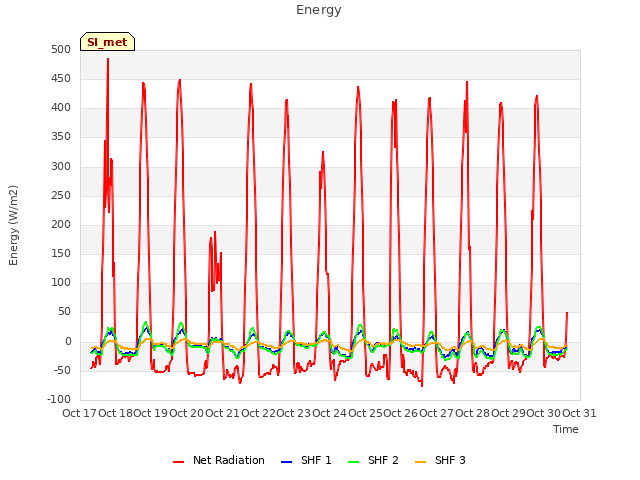Image resolution: width=640 pixels, height=480 pixels.
Task: Click the Oct 25 x-axis tick label
Action: coord(365,413)
